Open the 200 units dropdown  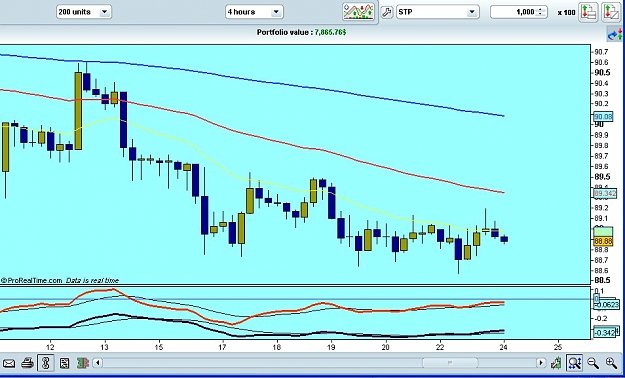(x=84, y=12)
